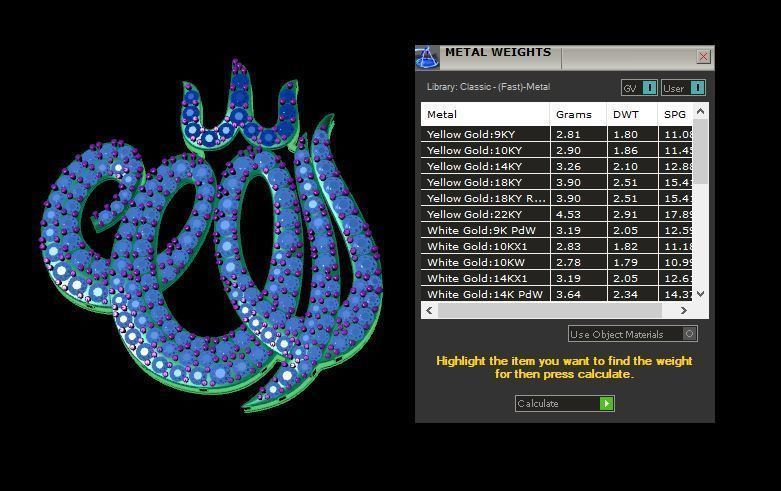
Task: Select the Yellow Gold:18KY R... row
Action: coord(557,198)
